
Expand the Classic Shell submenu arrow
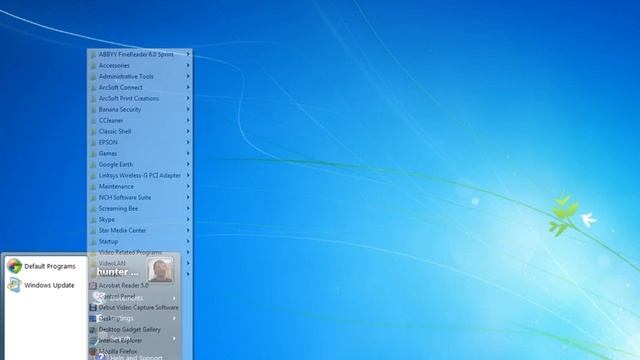[x=188, y=131]
